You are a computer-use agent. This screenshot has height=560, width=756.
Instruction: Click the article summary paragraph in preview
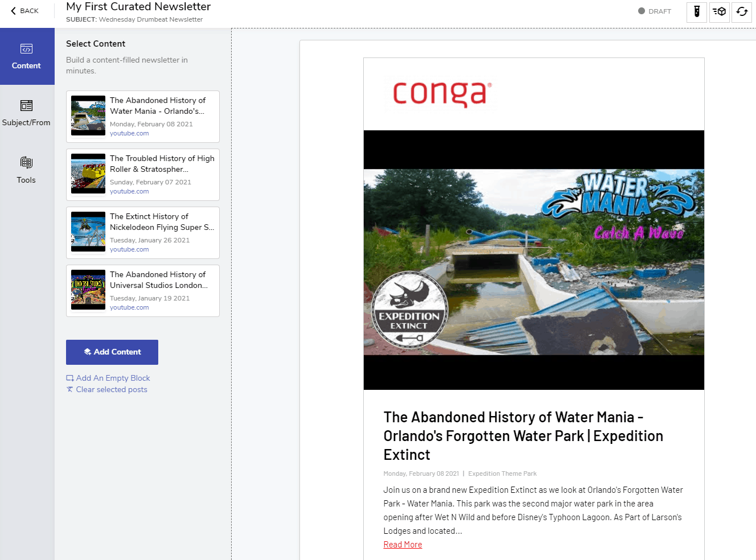coord(533,510)
